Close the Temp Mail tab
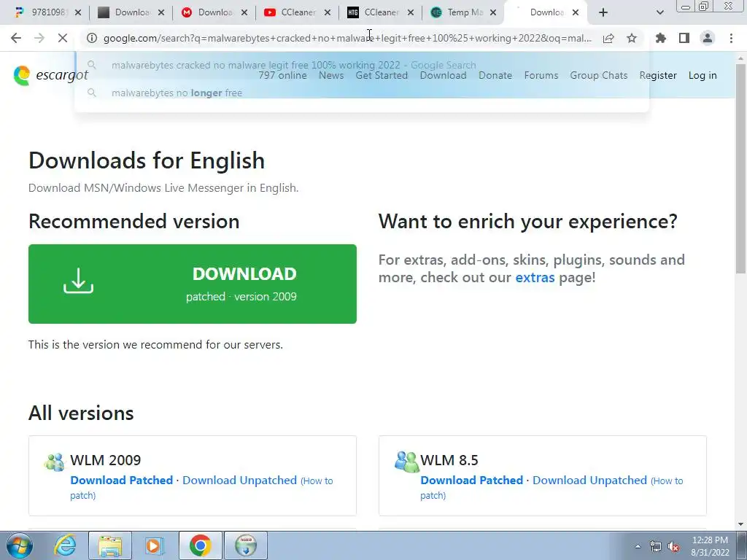The height and width of the screenshot is (560, 747). point(494,12)
